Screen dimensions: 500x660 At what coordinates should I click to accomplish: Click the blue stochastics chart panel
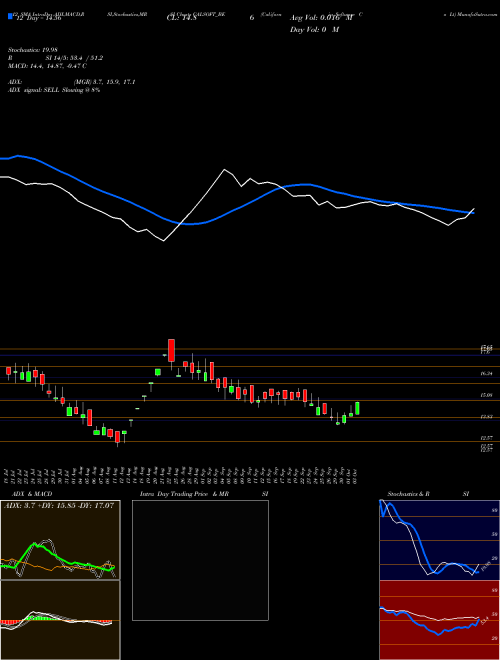point(439,540)
